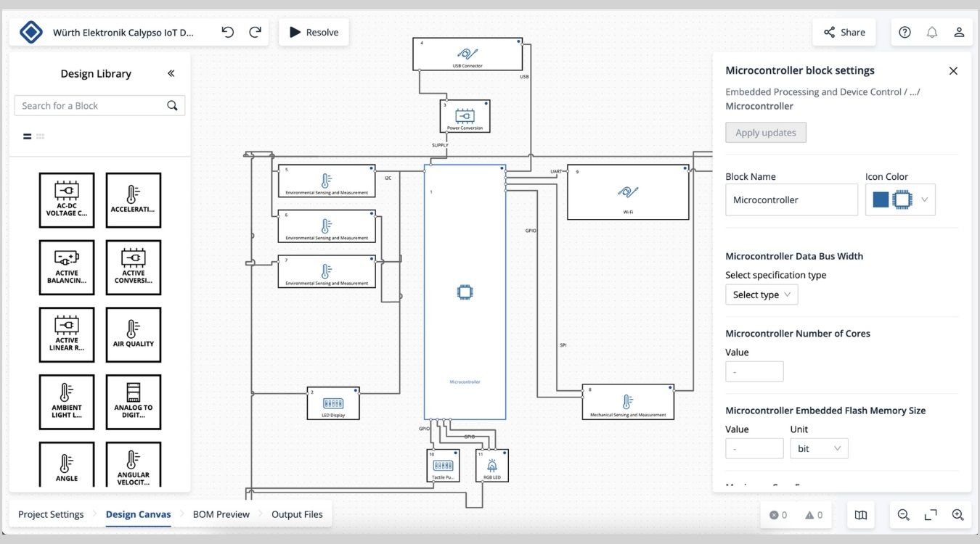Viewport: 980px width, 544px height.
Task: Open user account profile icon
Action: 959,33
